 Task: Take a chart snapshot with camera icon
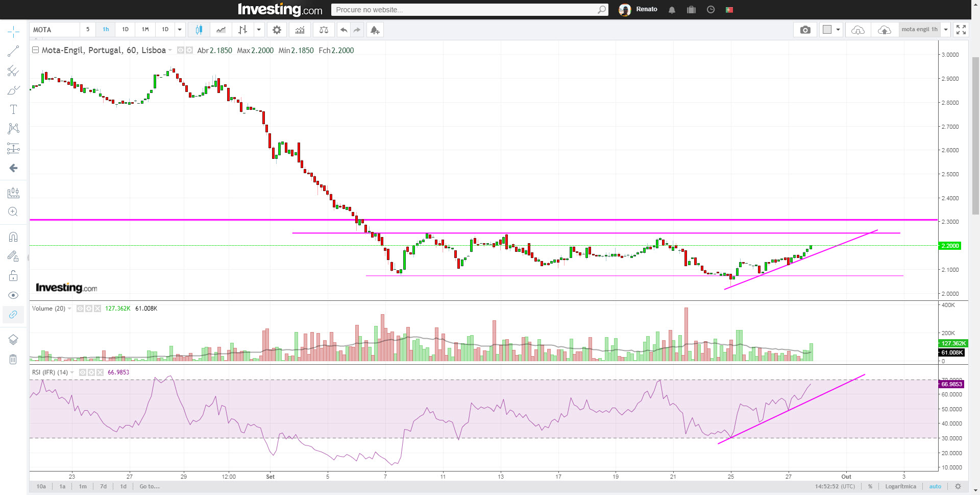805,30
